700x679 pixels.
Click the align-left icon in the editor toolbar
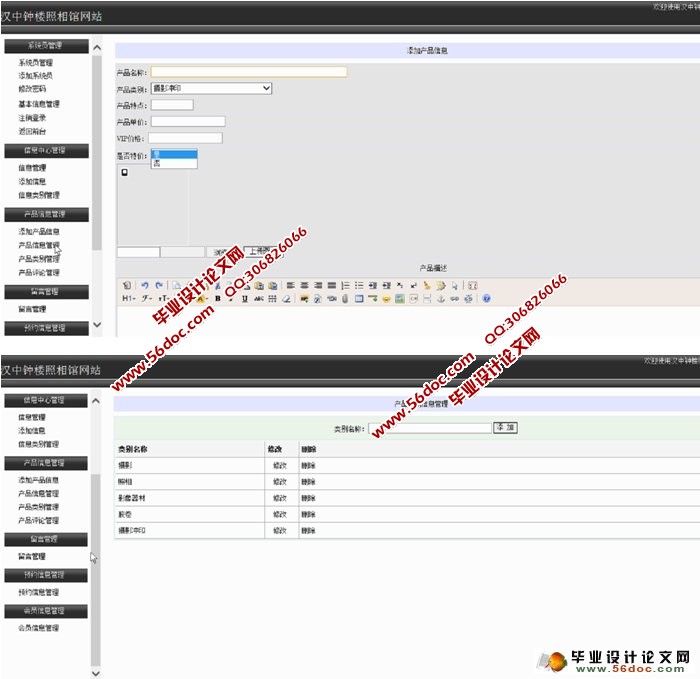point(289,285)
